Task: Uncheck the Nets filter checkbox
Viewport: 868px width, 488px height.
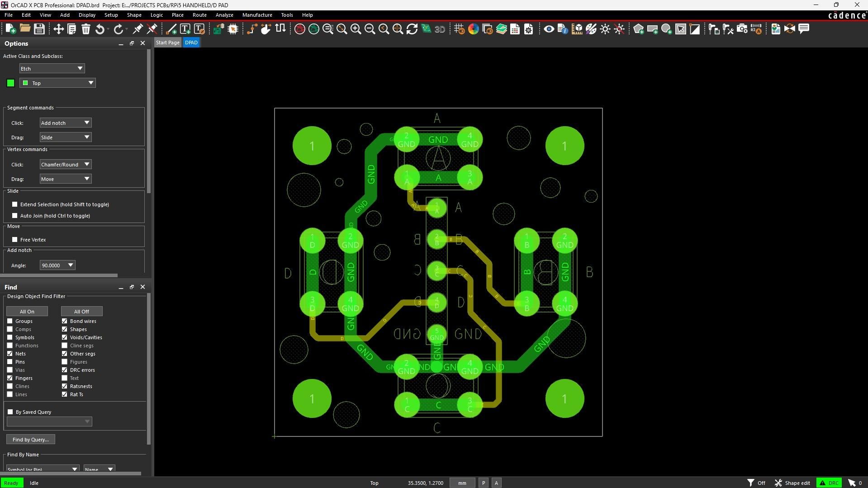Action: click(x=10, y=354)
